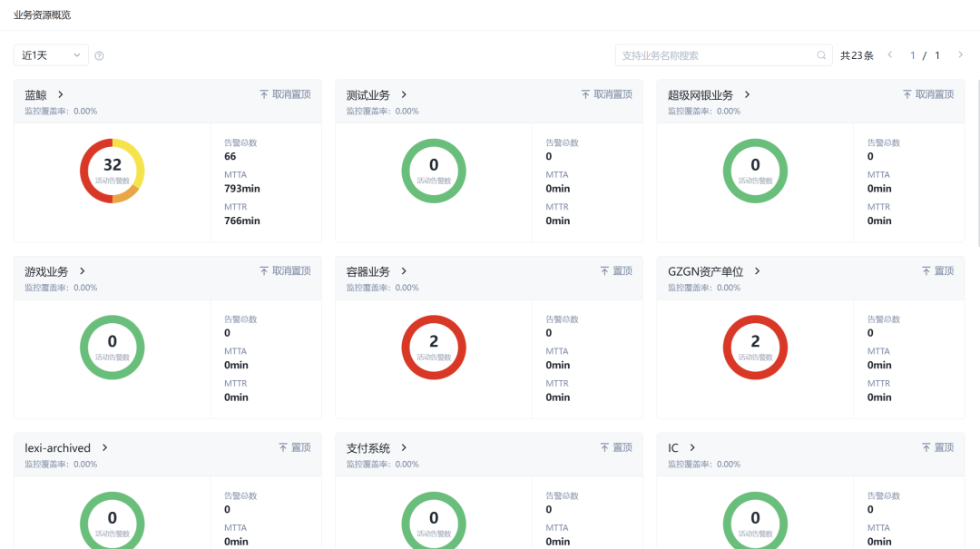
Task: Pin the 支付系统 card with 置顶
Action: pos(616,447)
